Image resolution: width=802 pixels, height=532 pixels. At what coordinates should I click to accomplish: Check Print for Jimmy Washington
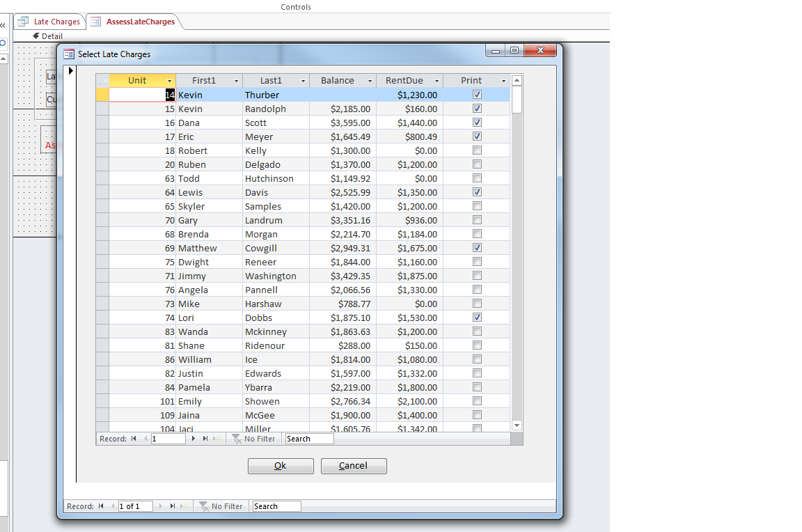[477, 275]
